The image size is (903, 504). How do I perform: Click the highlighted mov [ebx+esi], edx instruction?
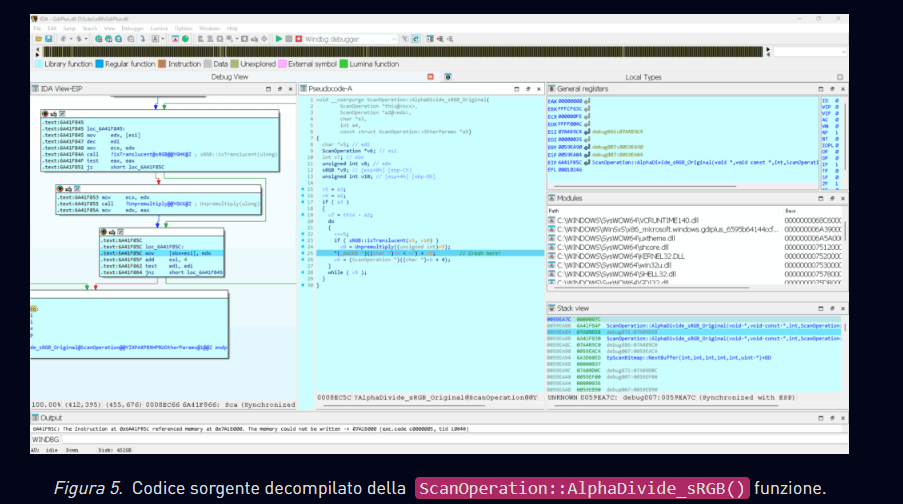point(162,253)
